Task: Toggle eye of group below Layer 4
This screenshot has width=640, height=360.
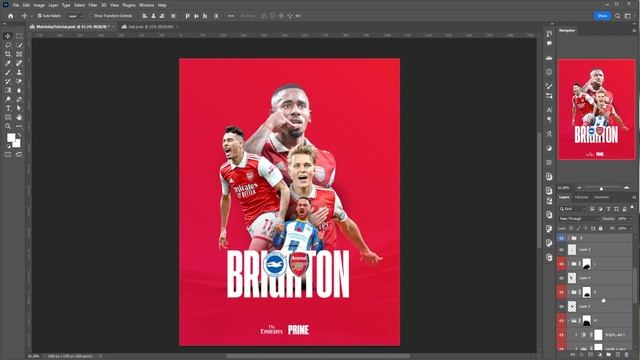Action: pyautogui.click(x=561, y=292)
